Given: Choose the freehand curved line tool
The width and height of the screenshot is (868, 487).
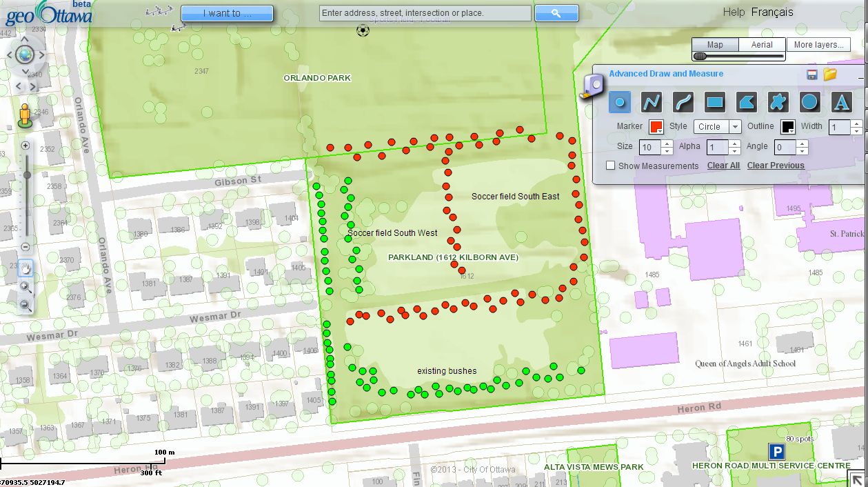Looking at the screenshot, I should 683,103.
